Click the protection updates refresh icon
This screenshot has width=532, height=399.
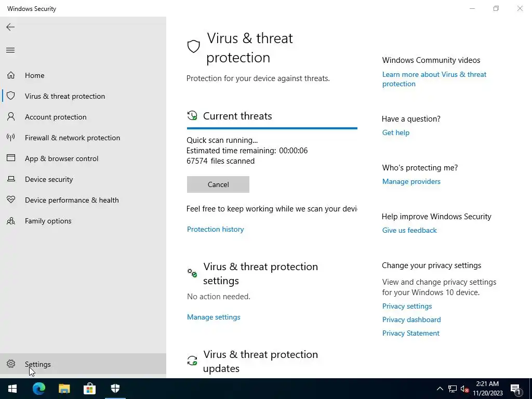pos(192,361)
